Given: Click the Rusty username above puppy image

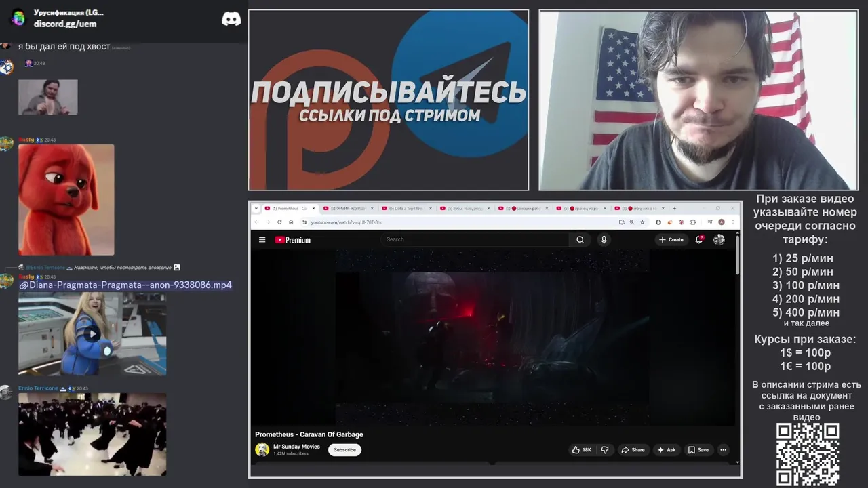Looking at the screenshot, I should [x=26, y=140].
